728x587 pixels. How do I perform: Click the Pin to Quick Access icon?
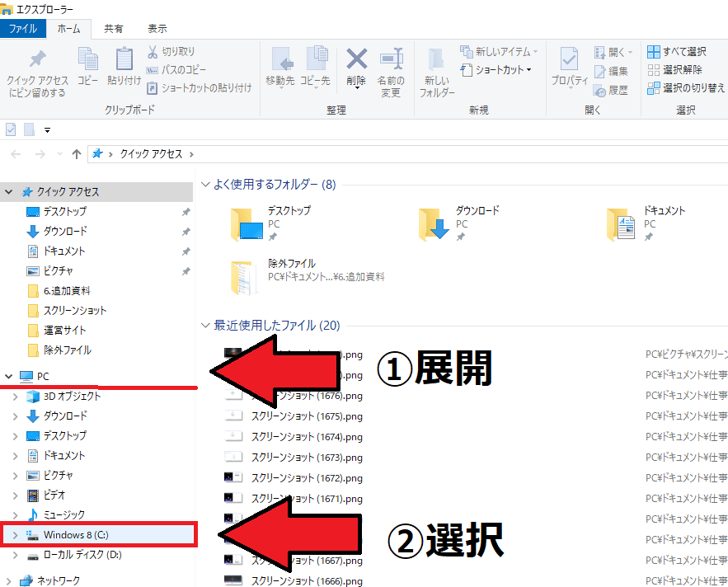(37, 60)
